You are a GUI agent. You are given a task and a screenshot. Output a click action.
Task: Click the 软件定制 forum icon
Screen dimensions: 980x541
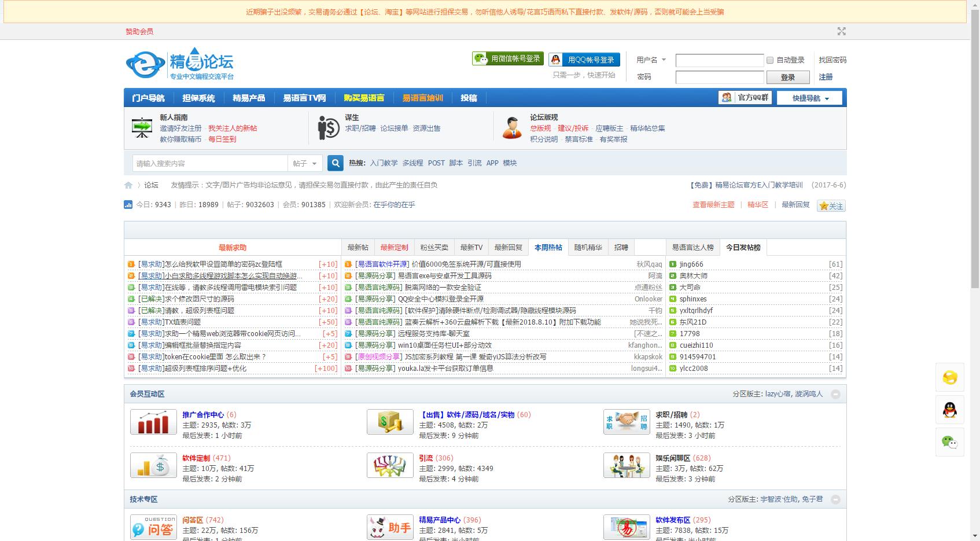(153, 465)
